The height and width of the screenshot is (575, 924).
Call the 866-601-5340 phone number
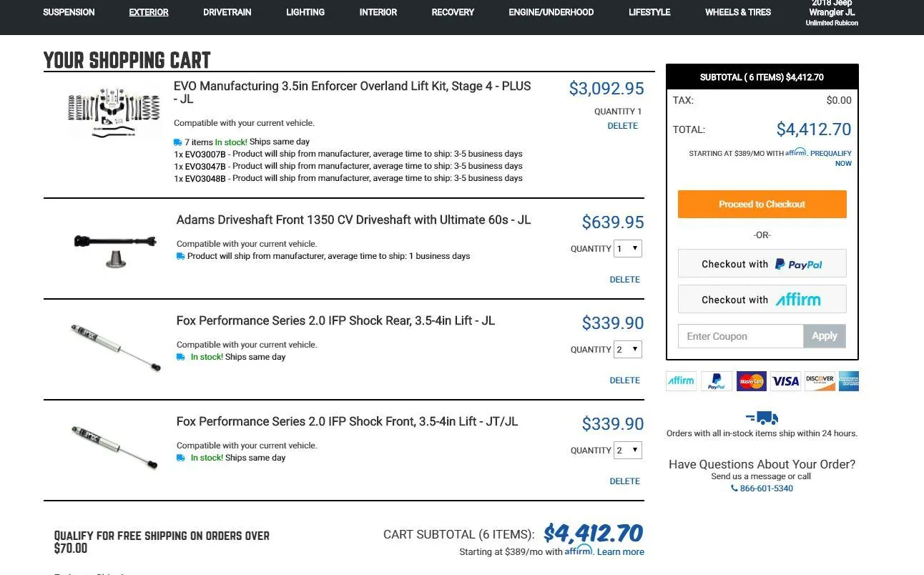pyautogui.click(x=766, y=488)
